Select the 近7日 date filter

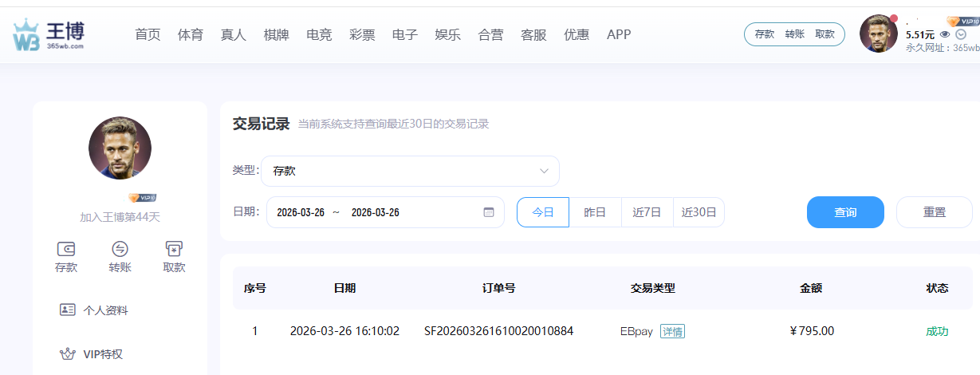[647, 212]
